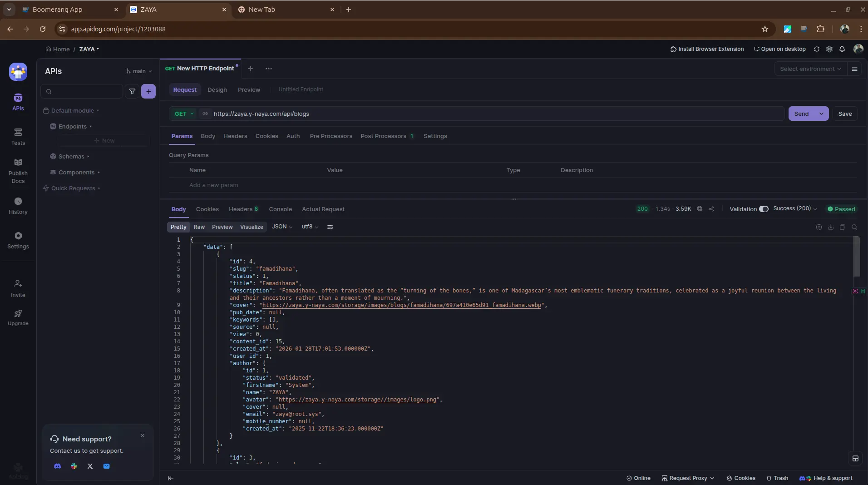This screenshot has height=485, width=868.
Task: Click the search icon in response body
Action: pyautogui.click(x=854, y=227)
